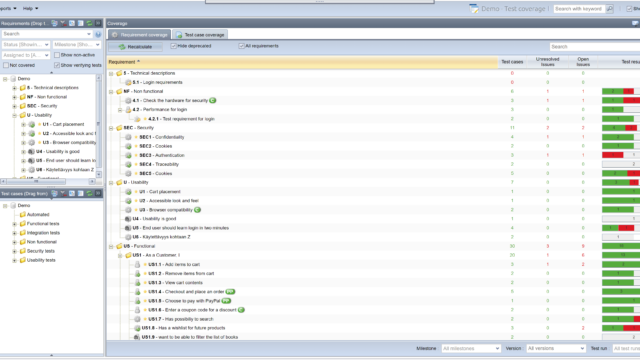Toggle the Hide deprecated checkbox
Image resolution: width=640 pixels, height=360 pixels.
[173, 46]
